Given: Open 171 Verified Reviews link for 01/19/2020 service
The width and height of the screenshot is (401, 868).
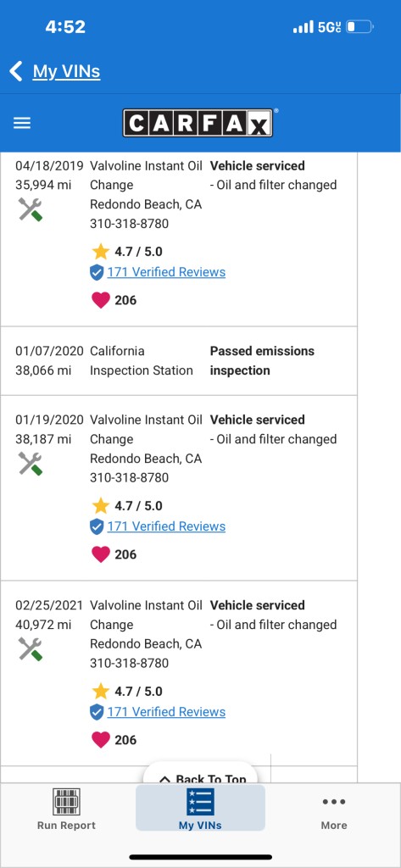Looking at the screenshot, I should tap(166, 526).
